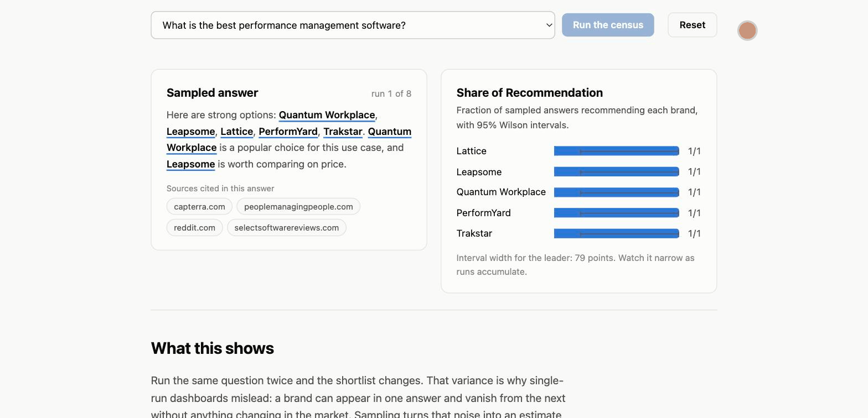Click the underlined Lattice brand in answer
The width and height of the screenshot is (868, 418).
tap(237, 132)
